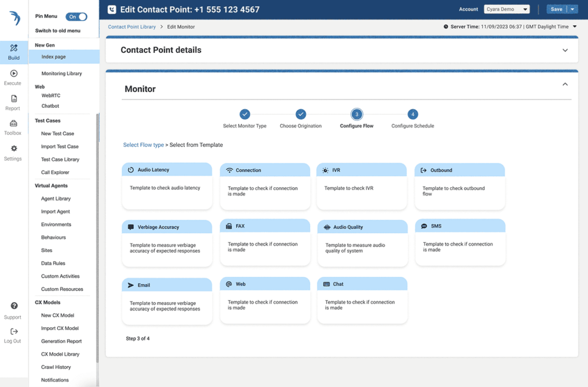The height and width of the screenshot is (387, 588).
Task: Expand the Contact Point details section
Action: [x=565, y=51]
